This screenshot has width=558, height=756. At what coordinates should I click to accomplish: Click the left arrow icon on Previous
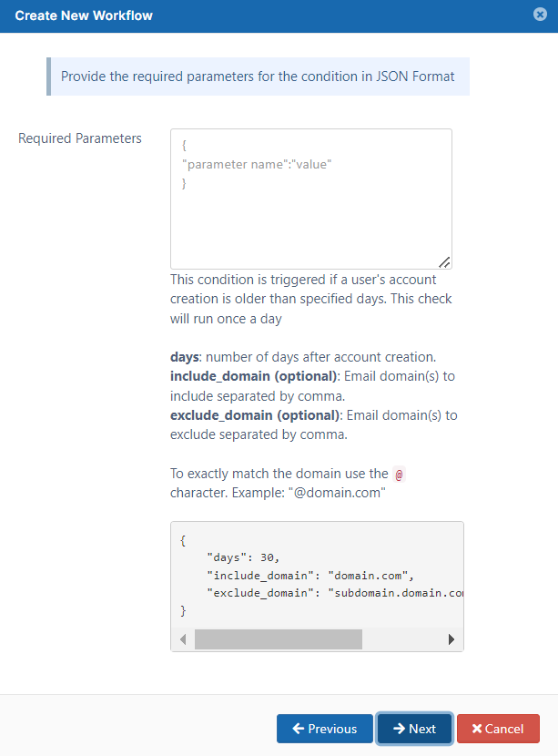pos(298,729)
